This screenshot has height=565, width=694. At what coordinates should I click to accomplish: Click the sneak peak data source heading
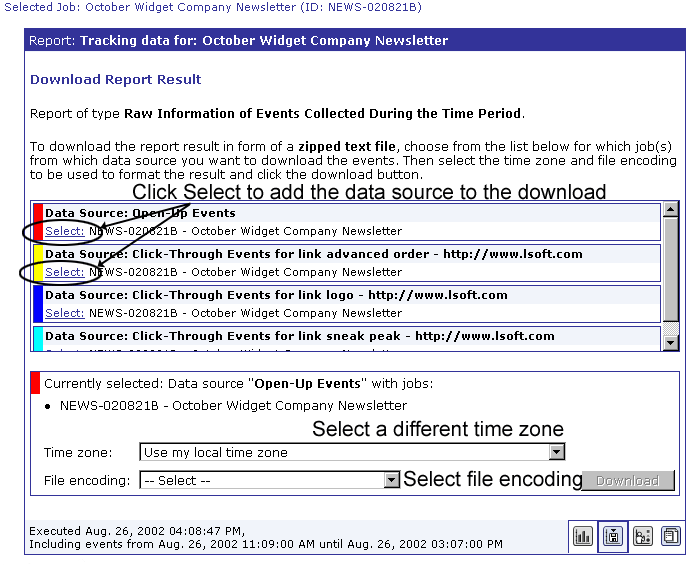click(x=300, y=336)
